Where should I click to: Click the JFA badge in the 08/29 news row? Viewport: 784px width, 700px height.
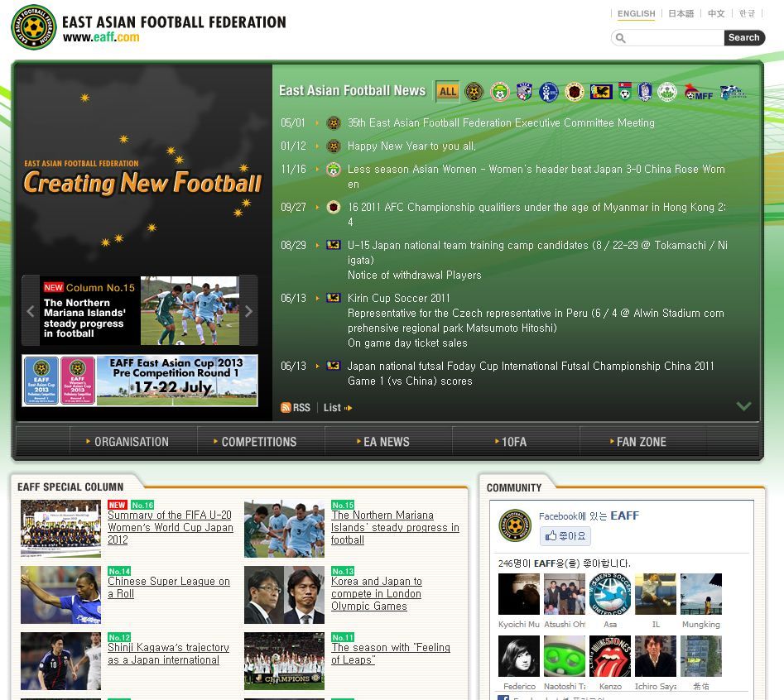point(334,245)
